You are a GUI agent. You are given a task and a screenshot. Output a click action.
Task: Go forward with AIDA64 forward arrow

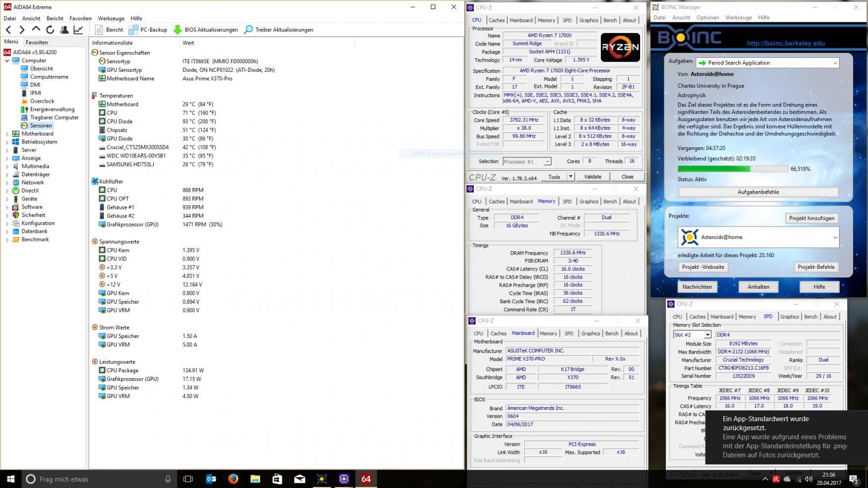22,30
